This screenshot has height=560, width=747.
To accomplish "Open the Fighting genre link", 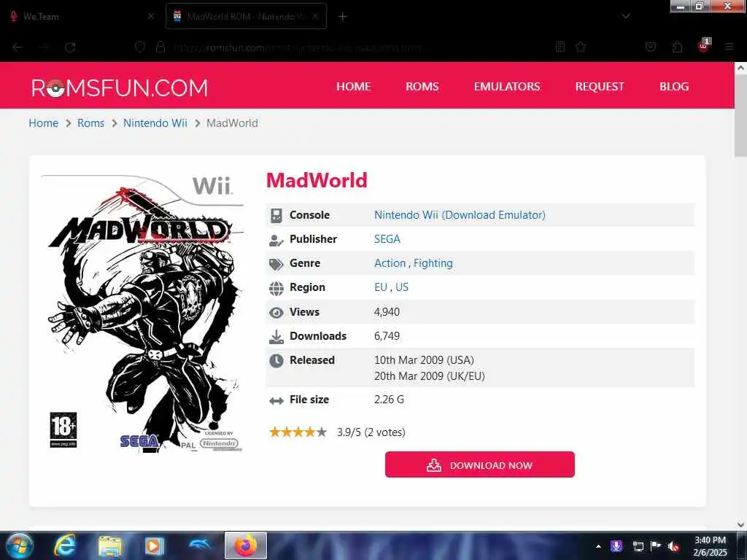I will [x=433, y=263].
